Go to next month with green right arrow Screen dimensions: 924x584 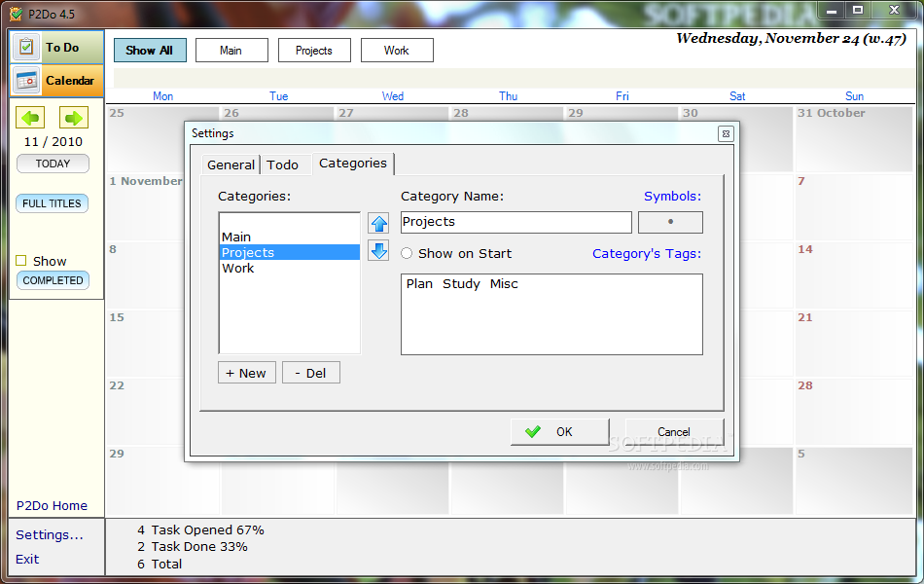pyautogui.click(x=74, y=118)
